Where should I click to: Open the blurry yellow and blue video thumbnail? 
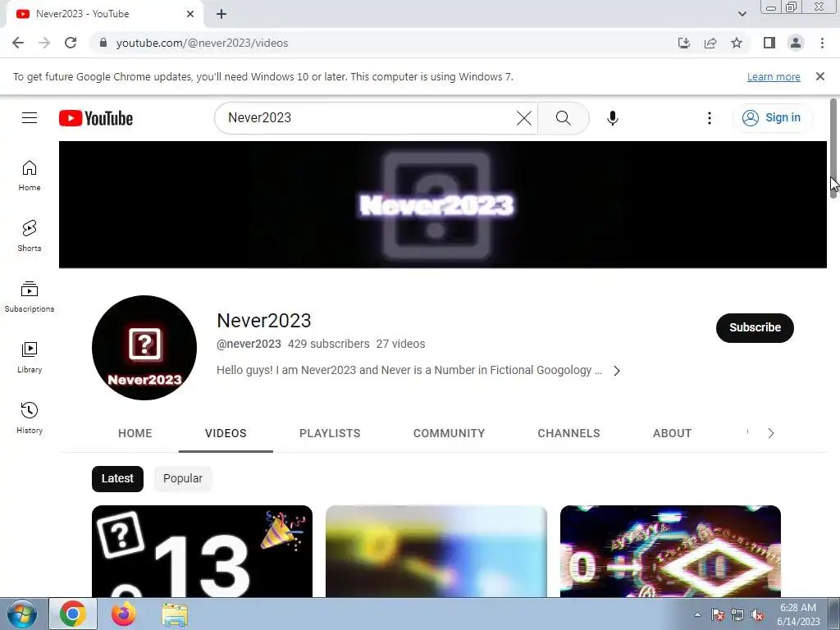coord(436,551)
